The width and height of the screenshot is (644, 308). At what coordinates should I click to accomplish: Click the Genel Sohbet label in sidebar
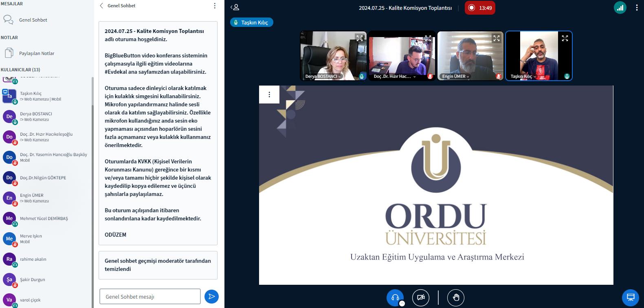[x=33, y=20]
